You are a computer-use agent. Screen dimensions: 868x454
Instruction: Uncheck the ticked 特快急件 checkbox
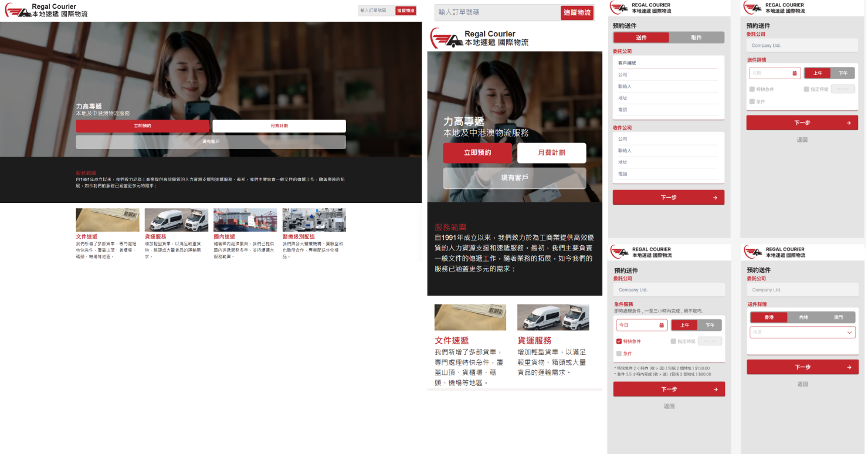tap(619, 341)
